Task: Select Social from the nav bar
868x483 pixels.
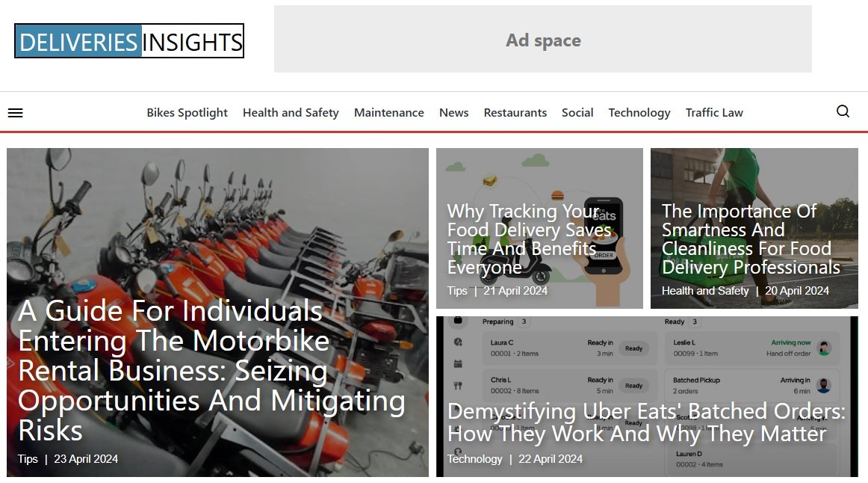Action: click(577, 113)
